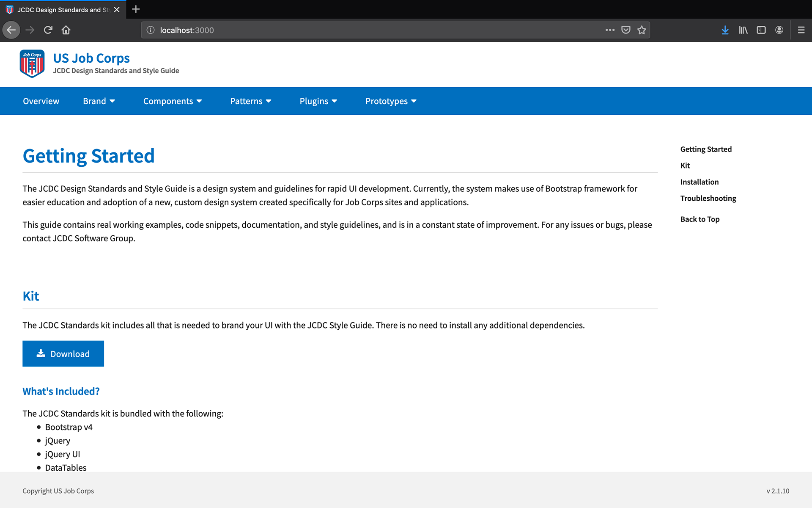812x508 pixels.
Task: Go back with the browser back arrow
Action: (x=11, y=30)
